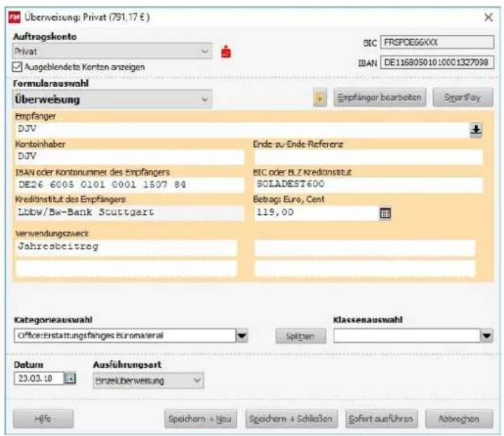Click the Kategorieauswahl text field Office
The height and width of the screenshot is (436, 504).
(125, 336)
